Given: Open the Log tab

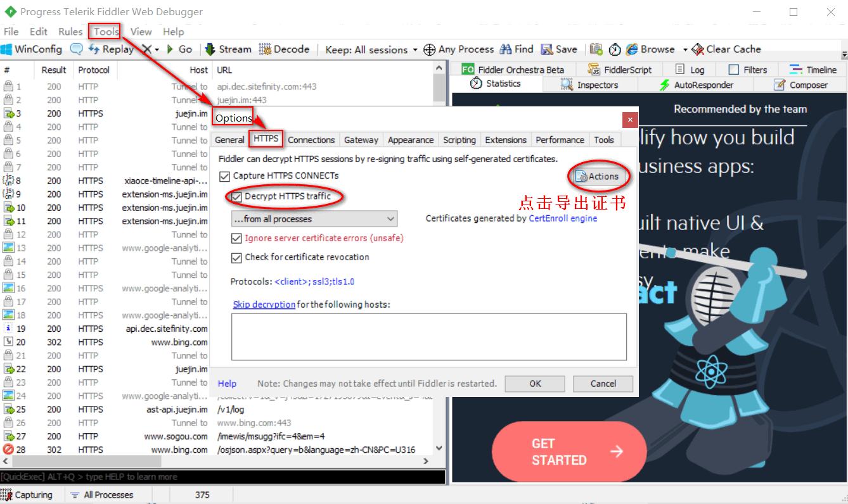Looking at the screenshot, I should pyautogui.click(x=690, y=70).
